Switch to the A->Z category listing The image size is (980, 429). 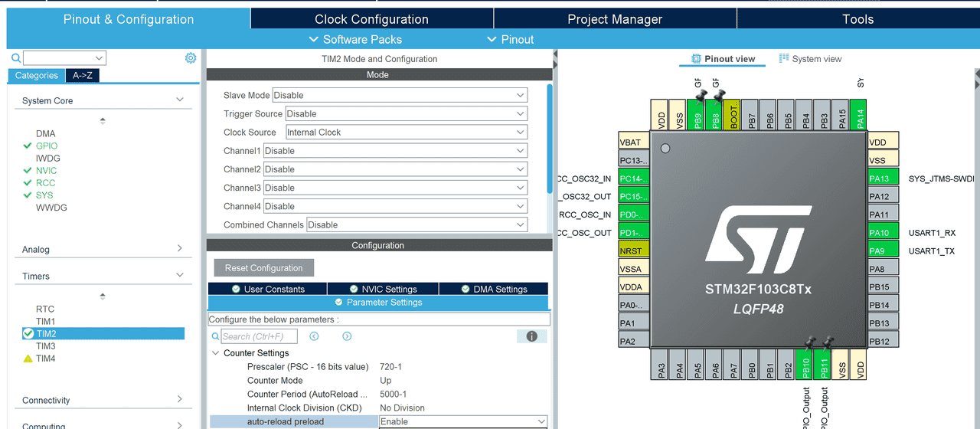point(82,75)
